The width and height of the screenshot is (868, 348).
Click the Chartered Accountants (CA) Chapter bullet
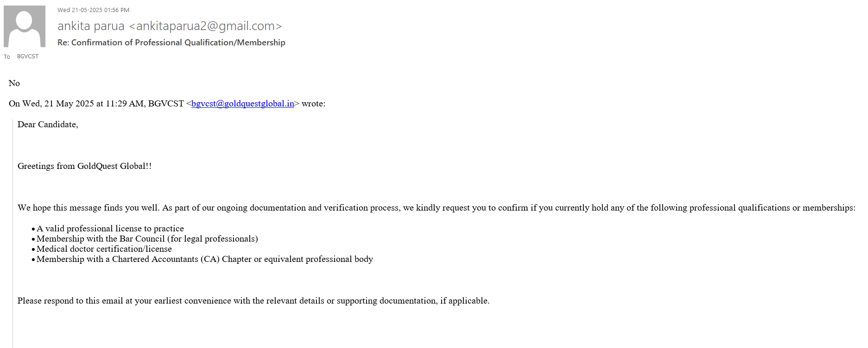tap(204, 259)
